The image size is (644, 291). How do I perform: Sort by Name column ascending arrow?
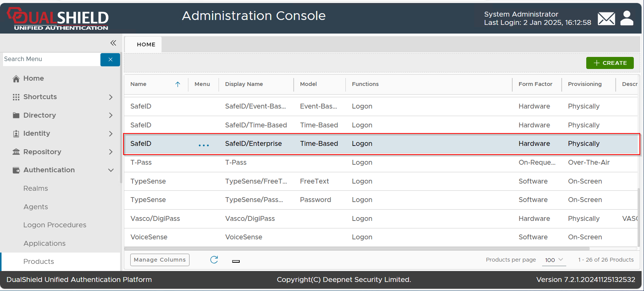pos(177,84)
